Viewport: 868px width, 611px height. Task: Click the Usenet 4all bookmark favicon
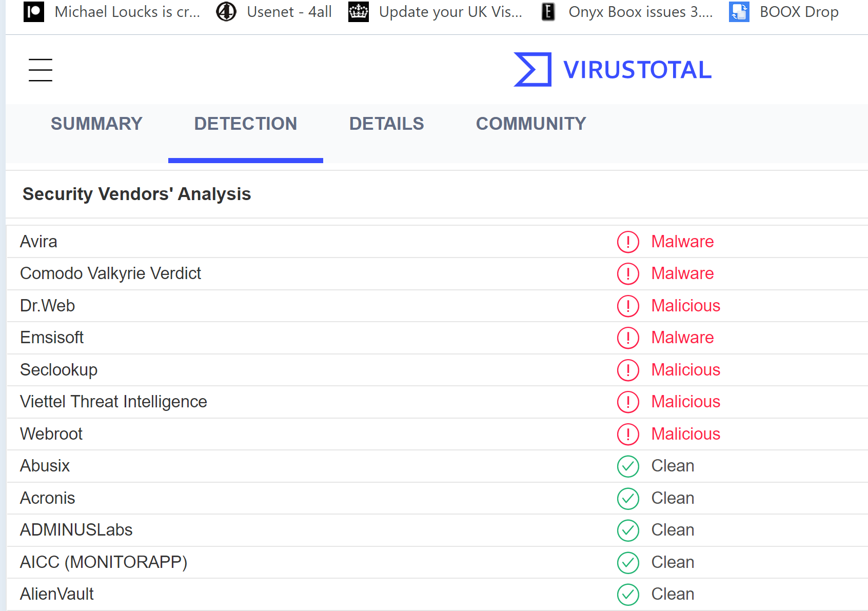click(226, 12)
